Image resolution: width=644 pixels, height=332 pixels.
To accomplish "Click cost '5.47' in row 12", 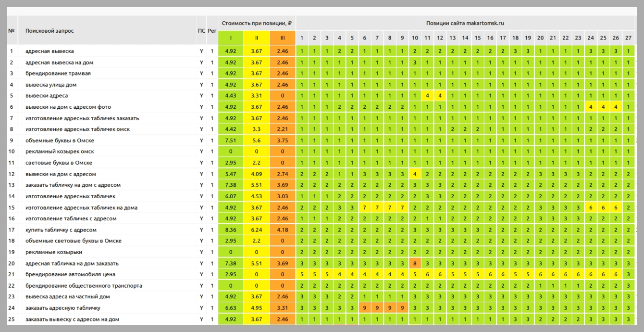I will point(231,174).
